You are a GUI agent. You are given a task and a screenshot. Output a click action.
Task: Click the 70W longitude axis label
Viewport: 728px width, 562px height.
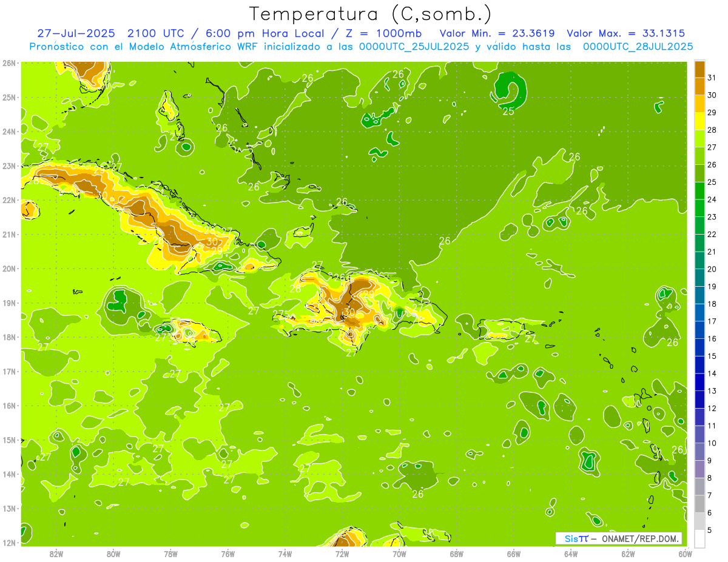(x=399, y=554)
